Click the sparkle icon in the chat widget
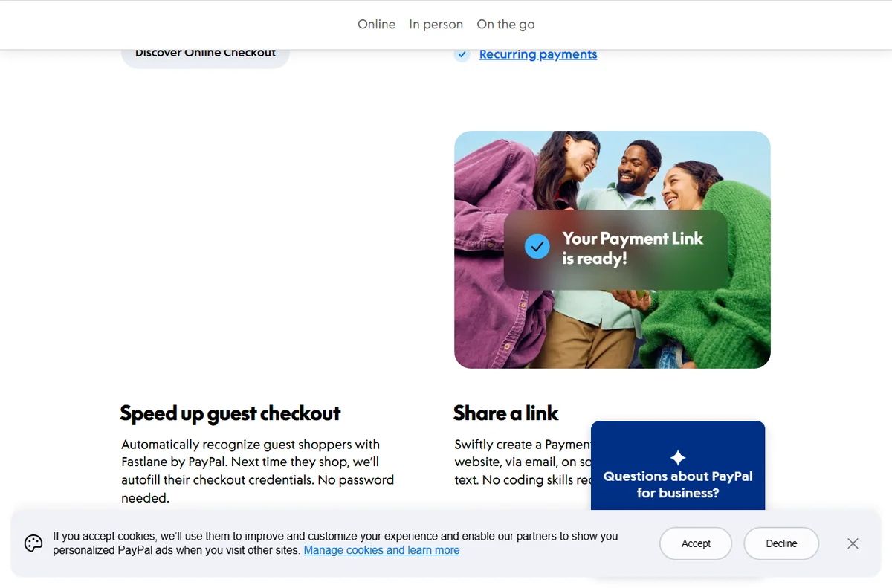Viewport: 892px width, 588px height. click(x=678, y=457)
